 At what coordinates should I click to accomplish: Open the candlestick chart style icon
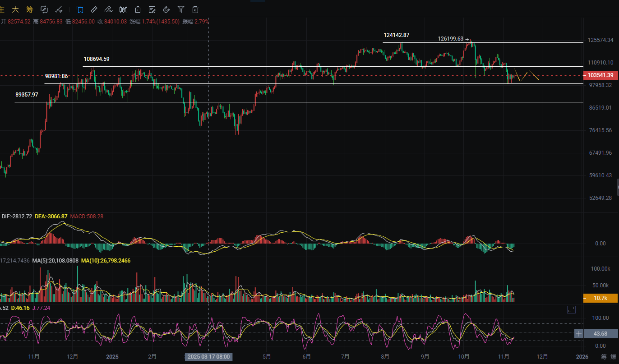(123, 9)
